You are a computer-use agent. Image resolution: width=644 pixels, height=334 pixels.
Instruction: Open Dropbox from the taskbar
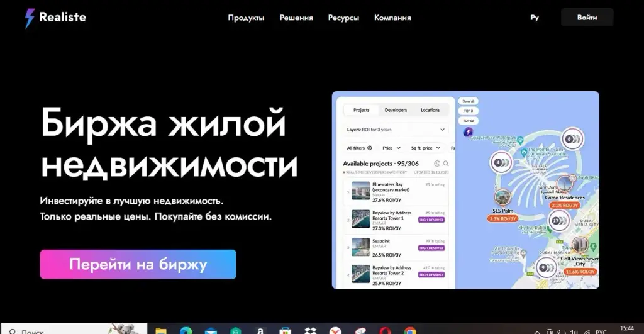coord(311,331)
